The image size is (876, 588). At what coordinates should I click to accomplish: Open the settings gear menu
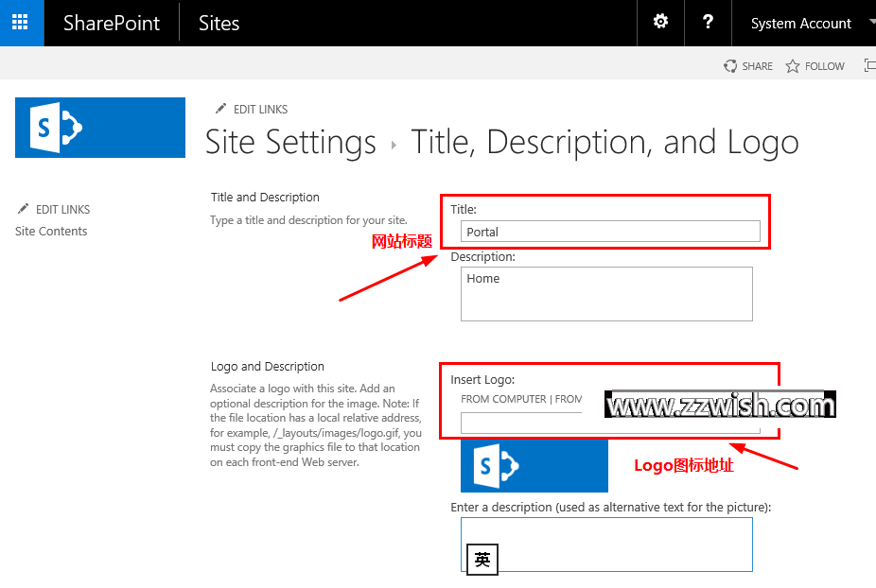coord(661,22)
